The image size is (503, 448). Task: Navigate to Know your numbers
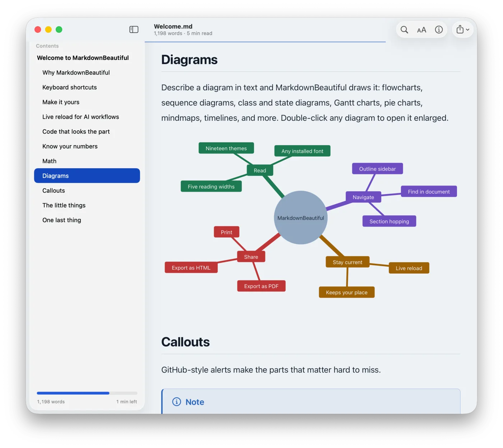pos(70,146)
